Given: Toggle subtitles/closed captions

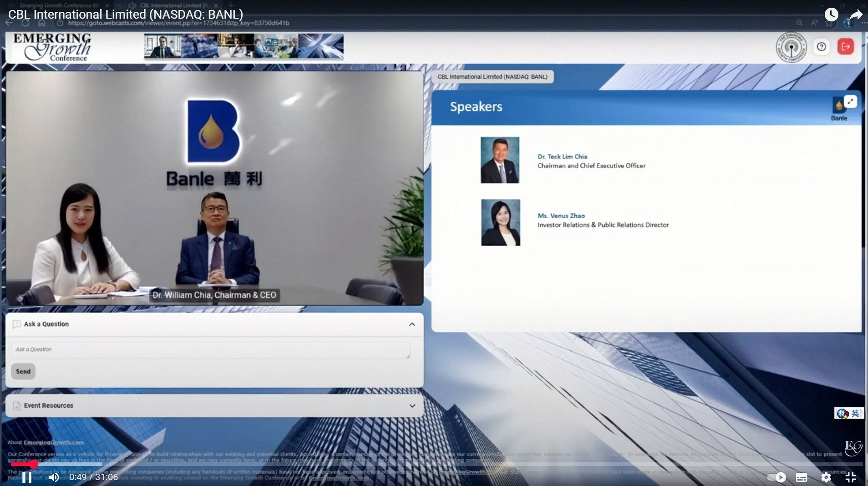Looking at the screenshot, I should coord(801,477).
